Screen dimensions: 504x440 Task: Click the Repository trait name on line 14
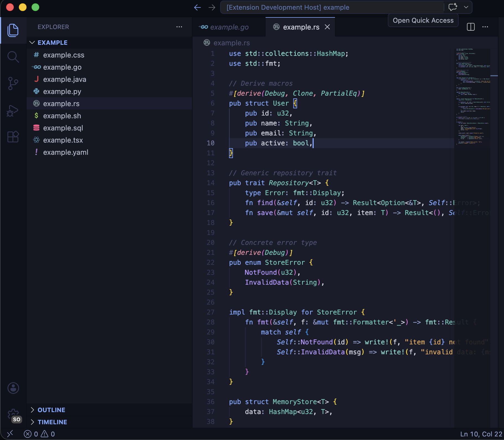pos(289,183)
